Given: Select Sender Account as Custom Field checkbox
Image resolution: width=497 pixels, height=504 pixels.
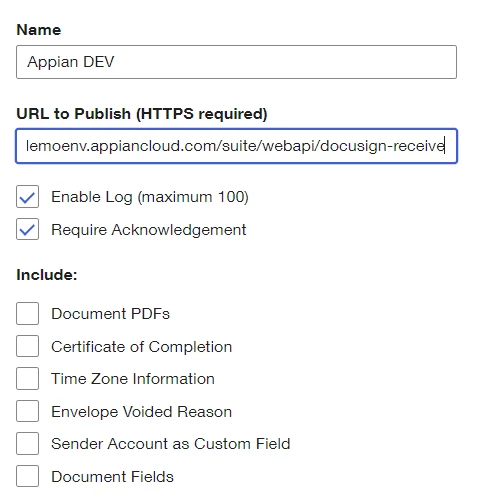Looking at the screenshot, I should click(27, 444).
